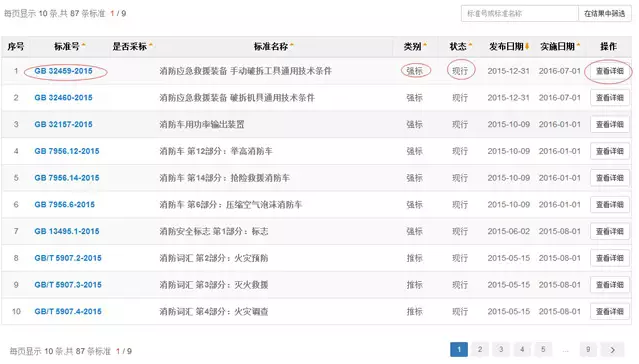Click name 消防安全标志 第1部分：标志

(214, 231)
